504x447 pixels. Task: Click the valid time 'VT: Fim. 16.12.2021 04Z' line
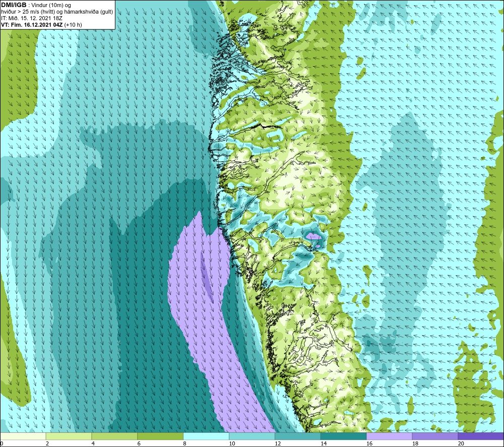click(41, 25)
